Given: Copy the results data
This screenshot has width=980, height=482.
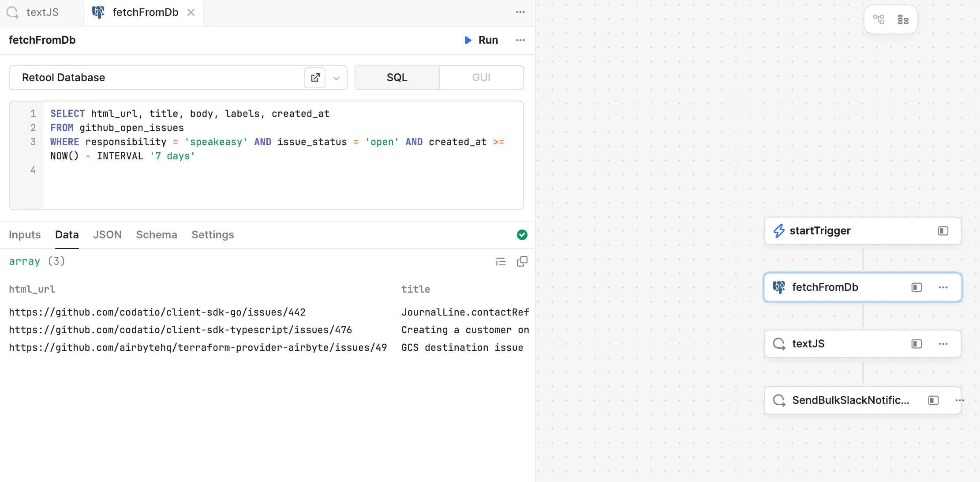Looking at the screenshot, I should pyautogui.click(x=522, y=262).
